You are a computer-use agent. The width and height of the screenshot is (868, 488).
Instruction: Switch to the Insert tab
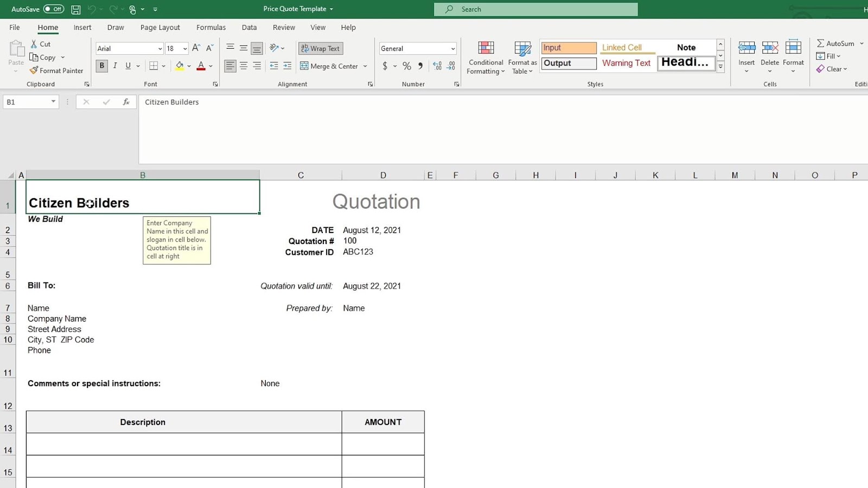[82, 28]
